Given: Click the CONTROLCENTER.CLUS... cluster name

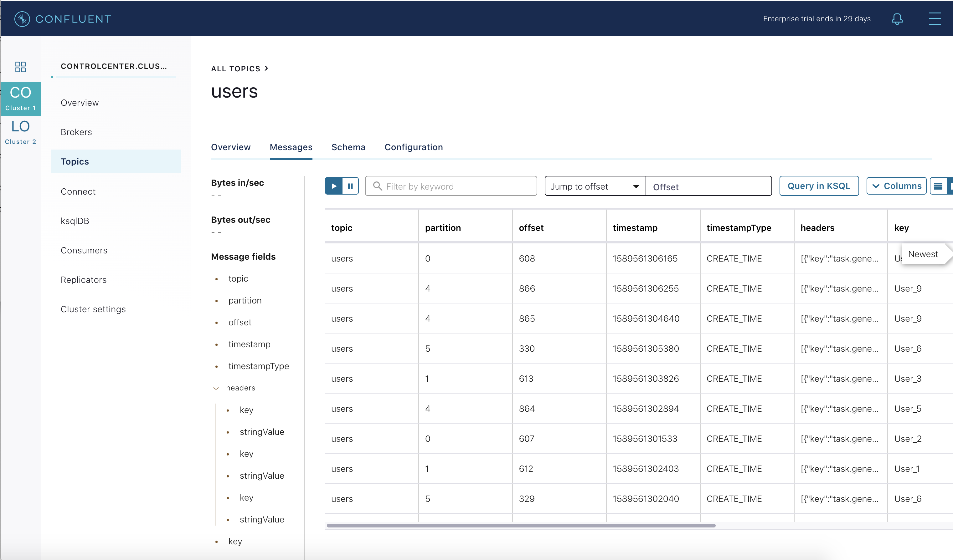Looking at the screenshot, I should coord(113,66).
